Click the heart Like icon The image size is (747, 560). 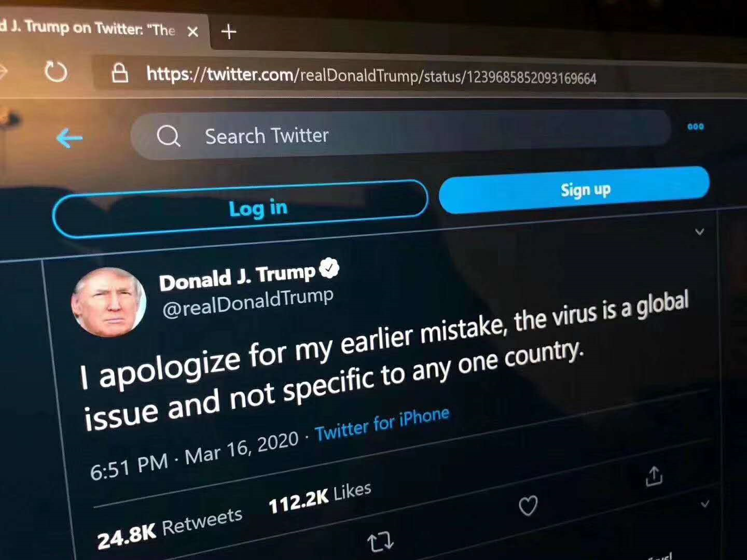tap(528, 506)
